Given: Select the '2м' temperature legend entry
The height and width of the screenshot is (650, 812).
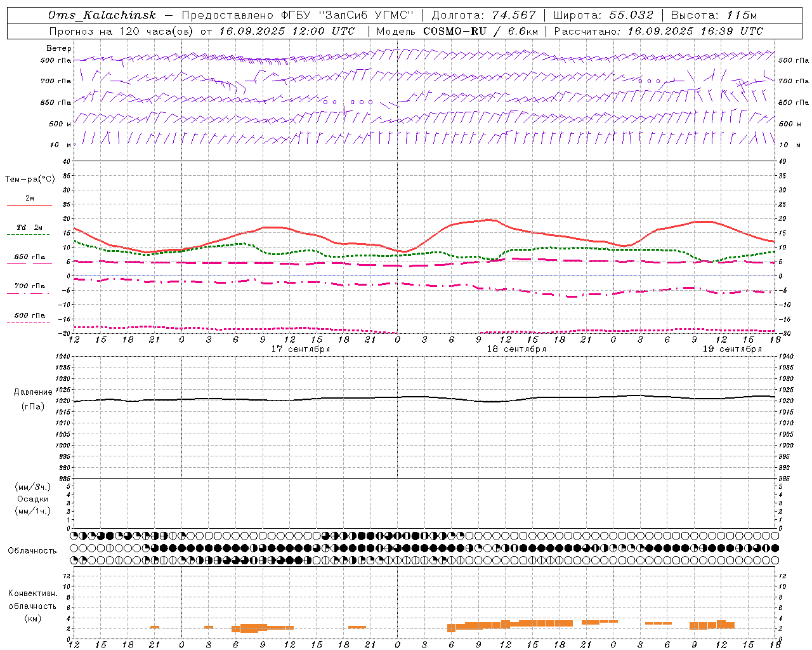Looking at the screenshot, I should coord(30,199).
